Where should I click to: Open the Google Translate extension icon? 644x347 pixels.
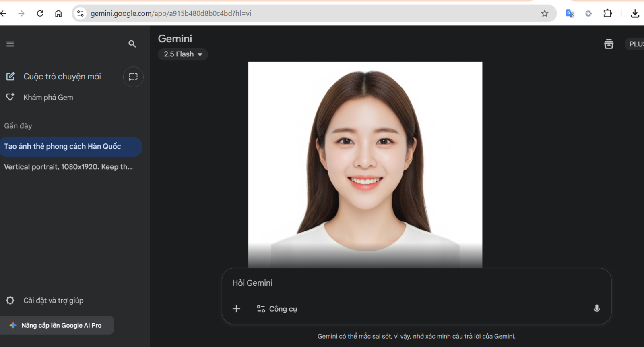pos(570,13)
